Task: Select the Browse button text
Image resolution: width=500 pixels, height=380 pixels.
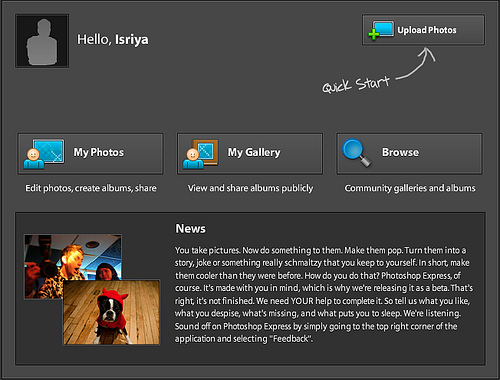Action: click(400, 152)
